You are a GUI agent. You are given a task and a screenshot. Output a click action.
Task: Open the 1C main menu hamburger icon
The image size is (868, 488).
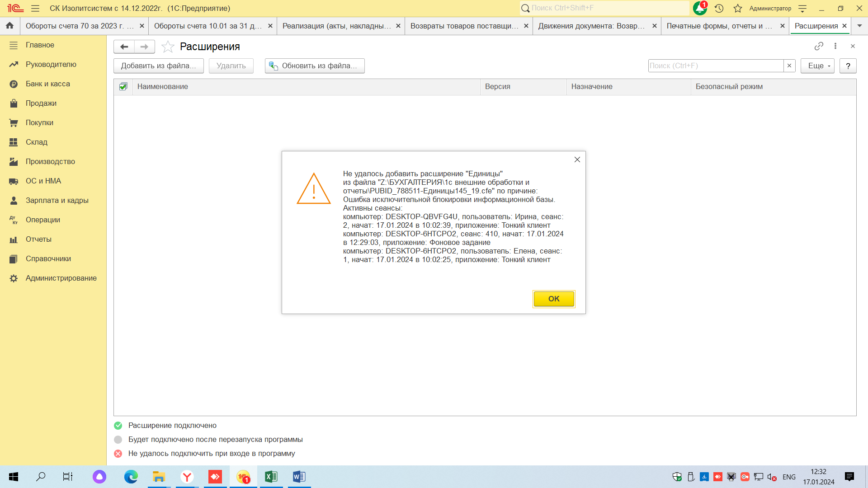click(35, 8)
